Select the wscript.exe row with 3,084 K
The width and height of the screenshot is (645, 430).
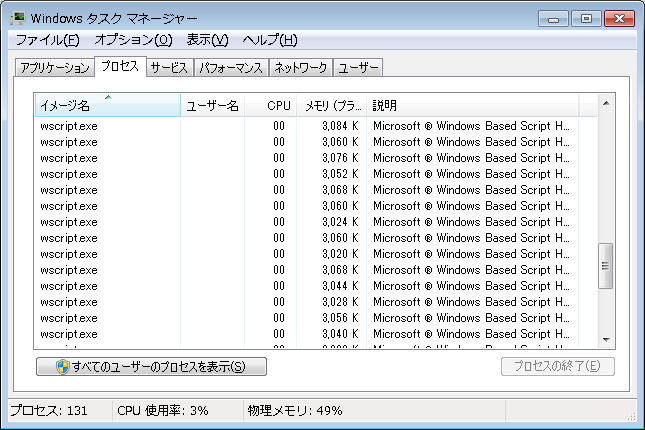306,126
